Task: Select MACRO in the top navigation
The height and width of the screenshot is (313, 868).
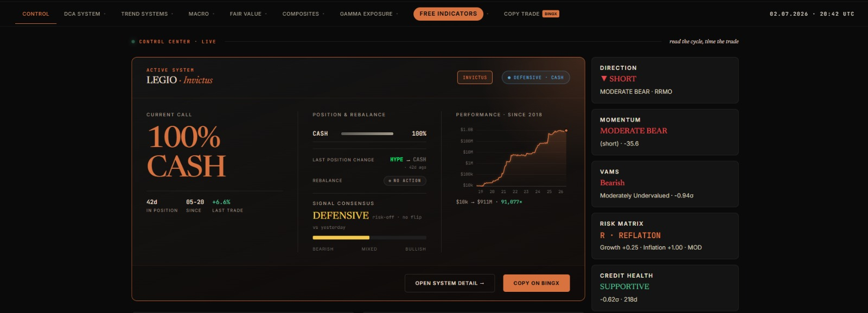Action: tap(199, 14)
